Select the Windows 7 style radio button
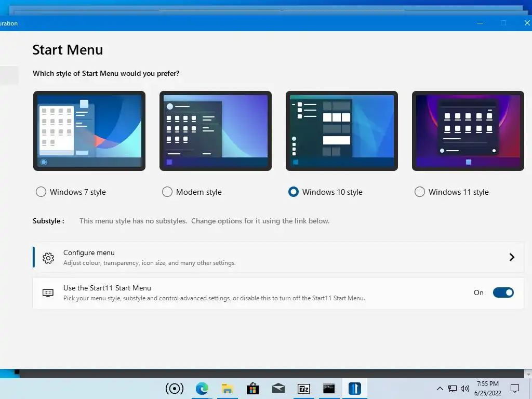 coord(41,192)
